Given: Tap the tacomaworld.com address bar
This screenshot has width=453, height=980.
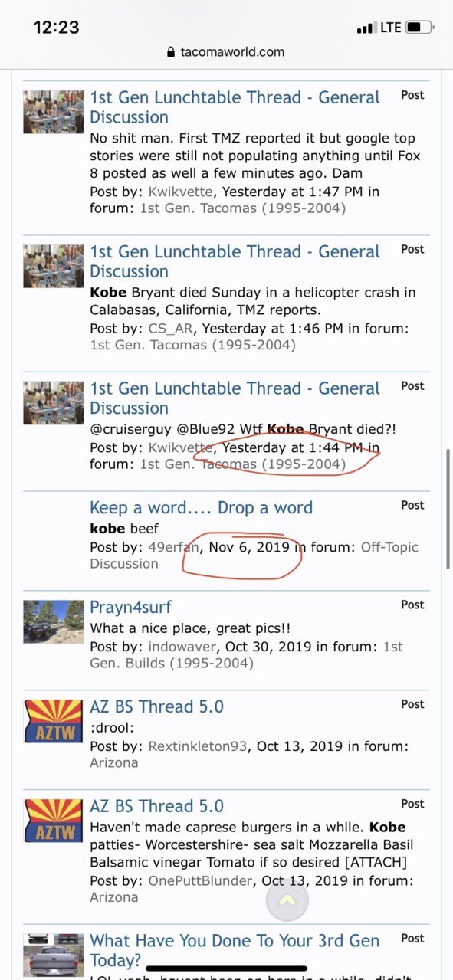Looking at the screenshot, I should pos(226,52).
